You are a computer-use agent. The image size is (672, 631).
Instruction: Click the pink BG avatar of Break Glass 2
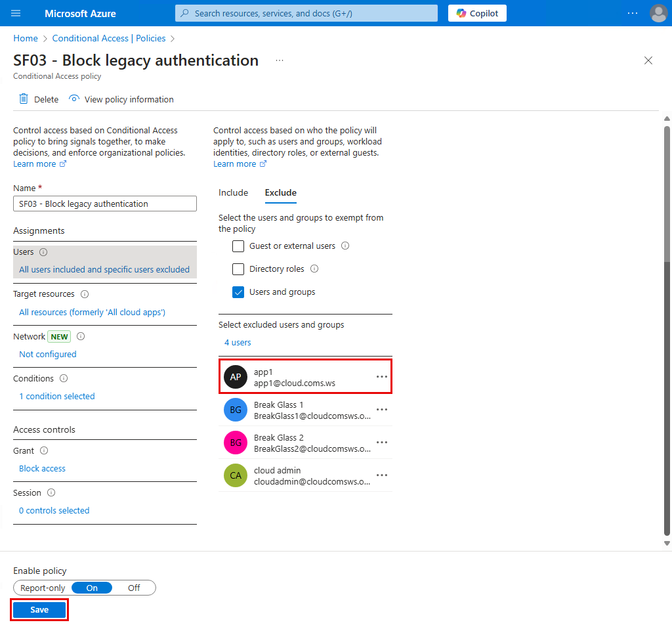(236, 443)
